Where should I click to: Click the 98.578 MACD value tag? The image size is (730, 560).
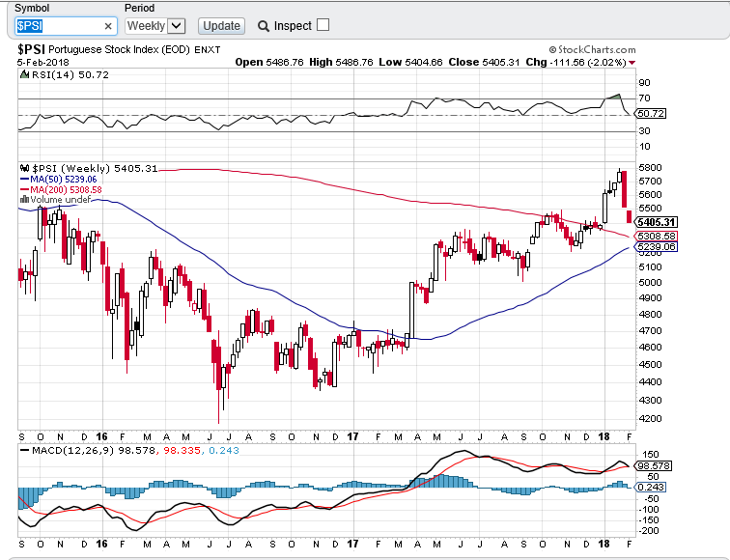pyautogui.click(x=653, y=466)
